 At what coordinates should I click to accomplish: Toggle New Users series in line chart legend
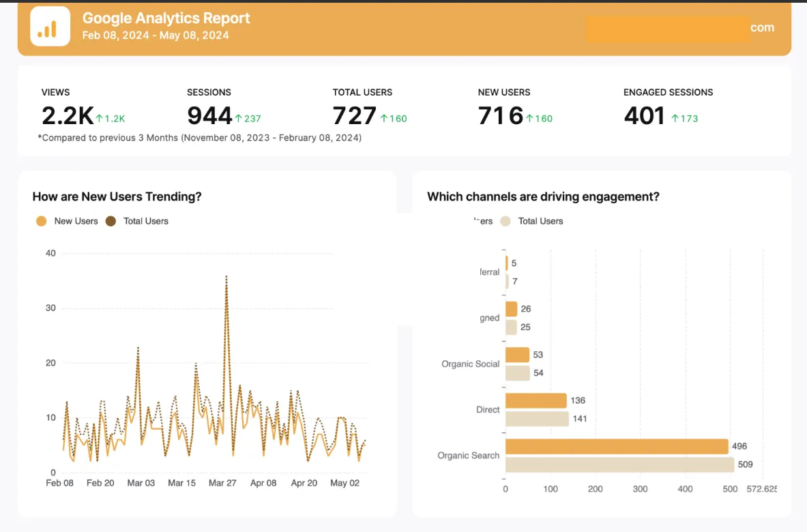[x=67, y=221]
